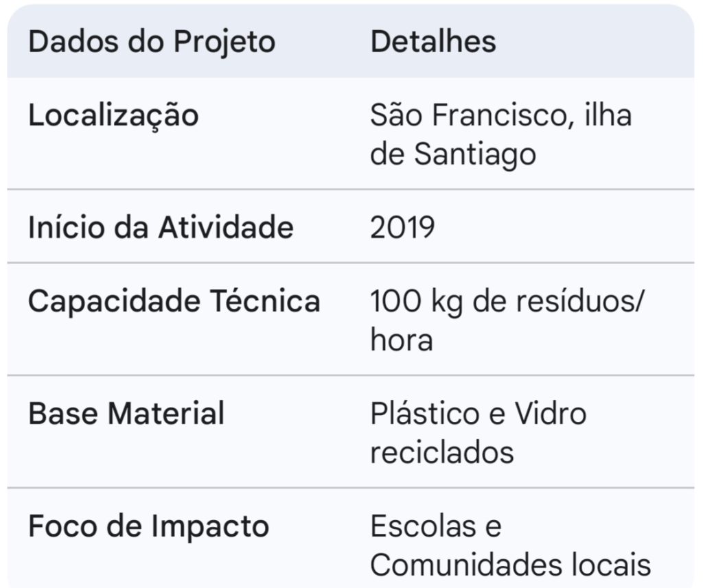Click the 'Base Material' row label

coord(126,414)
